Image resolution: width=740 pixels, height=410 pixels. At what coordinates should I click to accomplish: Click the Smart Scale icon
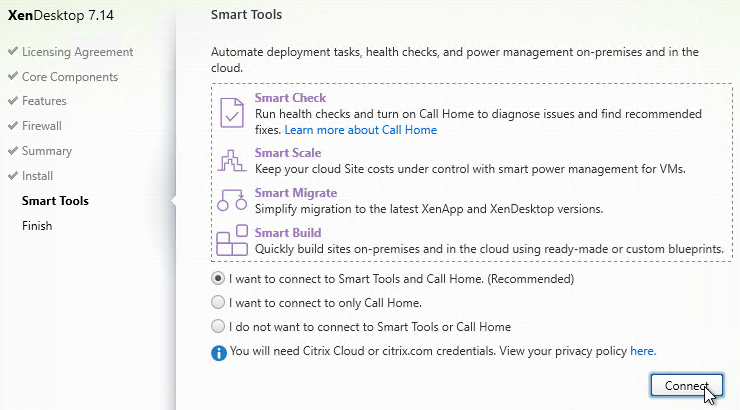pos(232,160)
